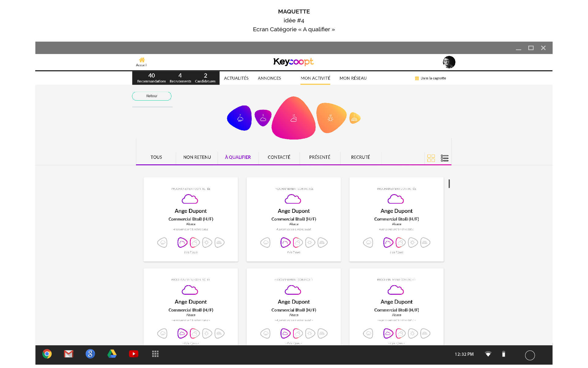Open Dans la cagnotte link
The image size is (588, 368).
pyautogui.click(x=431, y=78)
